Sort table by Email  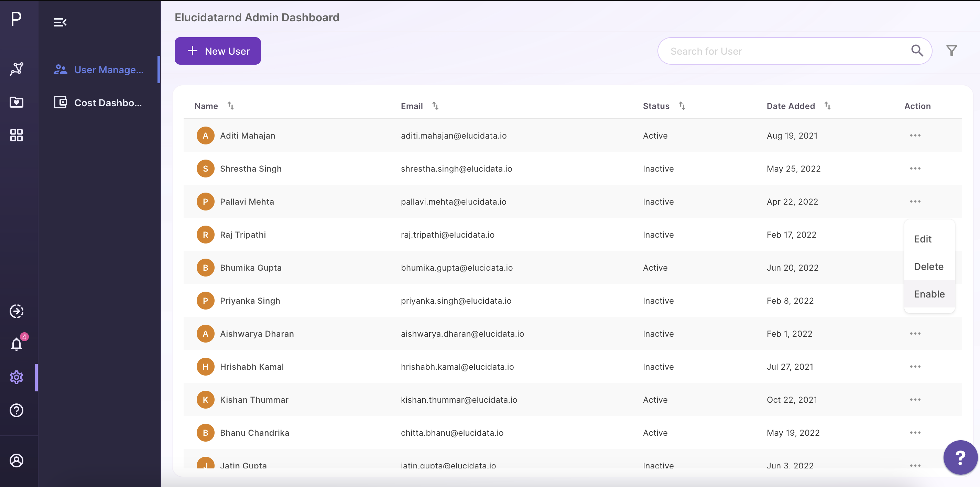click(x=435, y=106)
